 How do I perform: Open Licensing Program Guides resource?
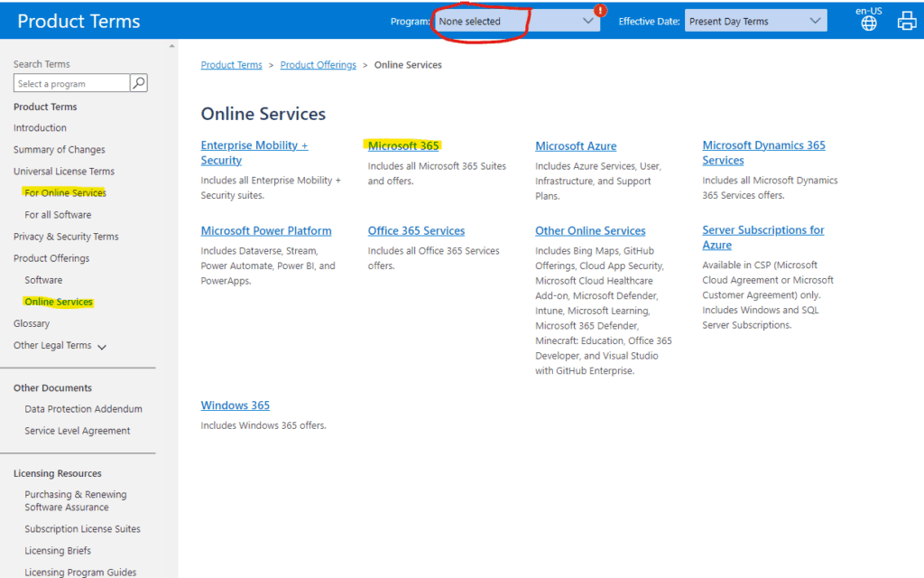point(80,572)
